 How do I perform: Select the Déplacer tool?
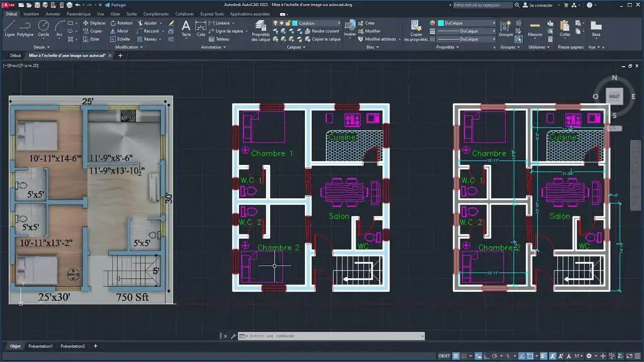[96, 23]
